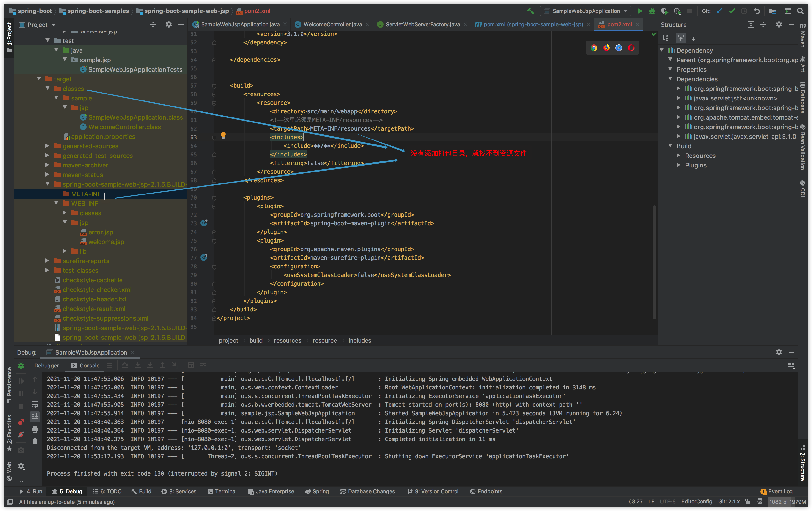Toggle scroll to end in console

click(35, 417)
